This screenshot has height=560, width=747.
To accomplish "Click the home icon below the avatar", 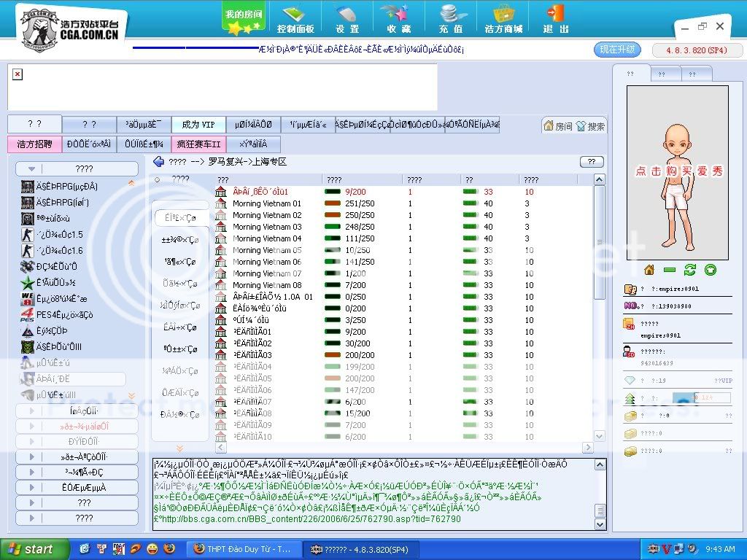I will [649, 270].
